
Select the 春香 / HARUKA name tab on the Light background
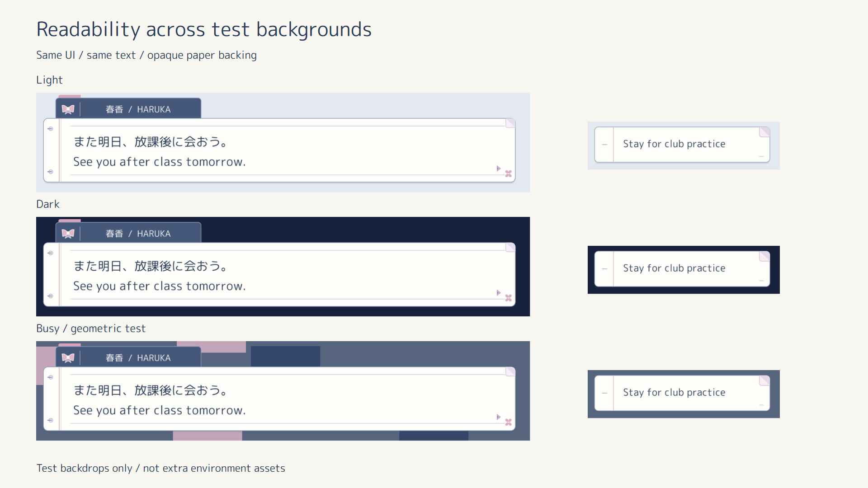[128, 108]
